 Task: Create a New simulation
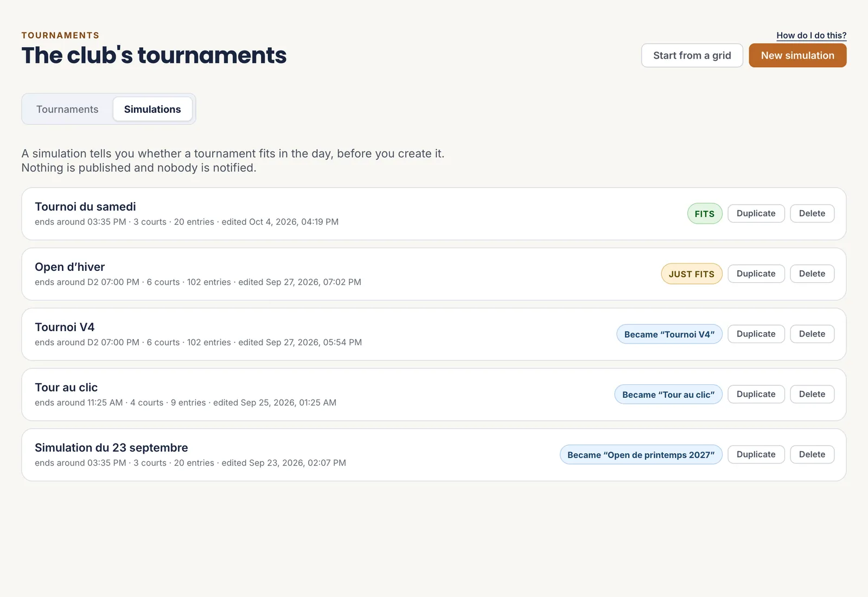point(797,55)
